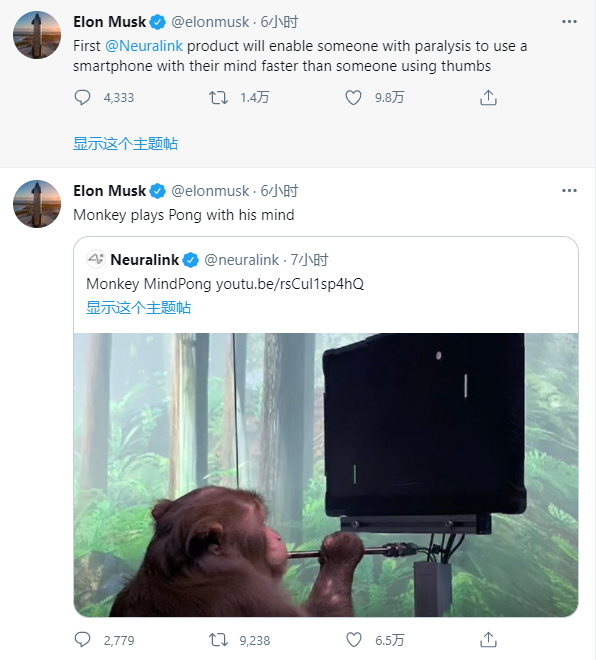The height and width of the screenshot is (660, 596).
Task: Share the first Neuralink product tweet
Action: click(x=488, y=98)
